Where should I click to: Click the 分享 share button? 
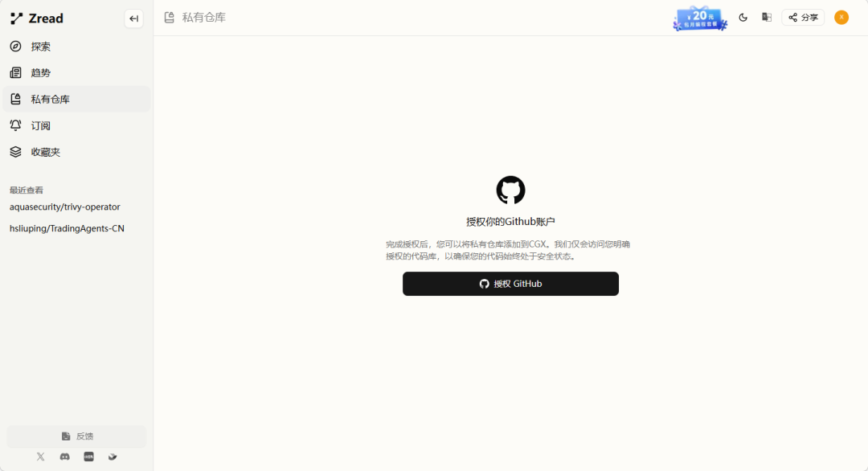click(x=803, y=18)
